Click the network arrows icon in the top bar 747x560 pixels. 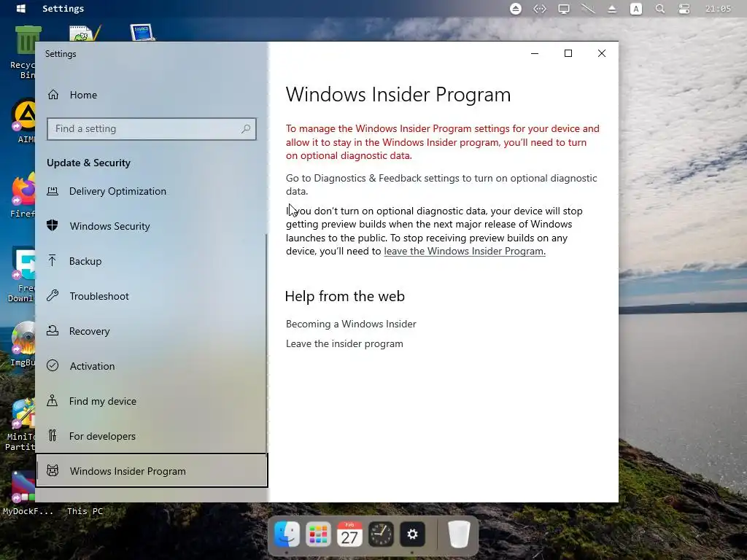tap(540, 9)
